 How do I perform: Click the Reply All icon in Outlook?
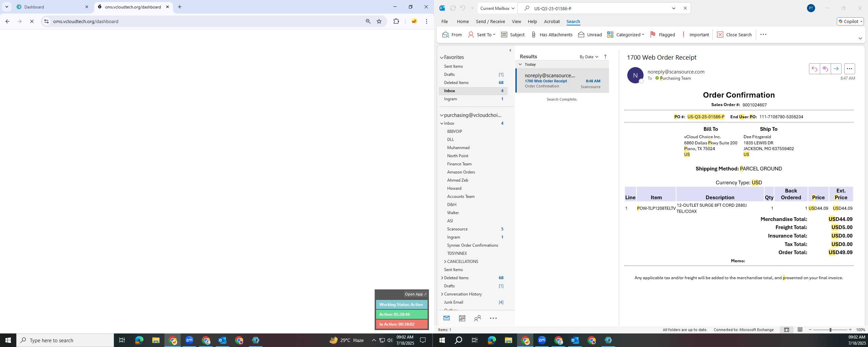click(x=825, y=69)
